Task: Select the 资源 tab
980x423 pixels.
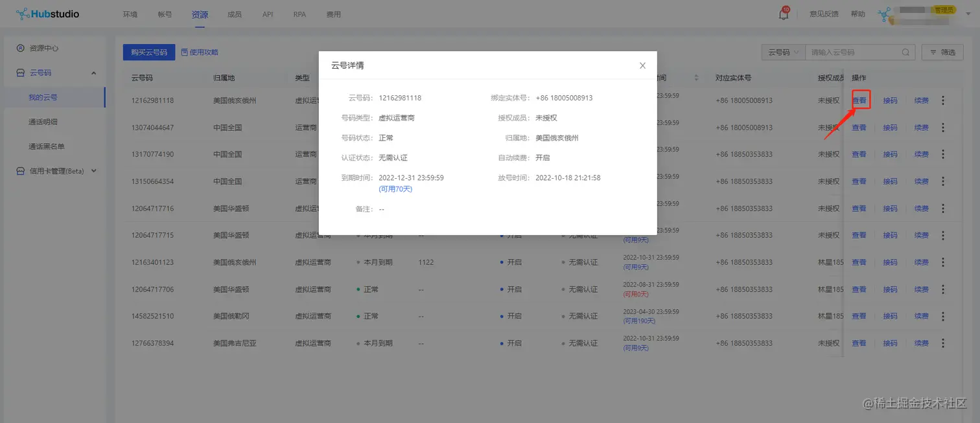Action: coord(200,14)
